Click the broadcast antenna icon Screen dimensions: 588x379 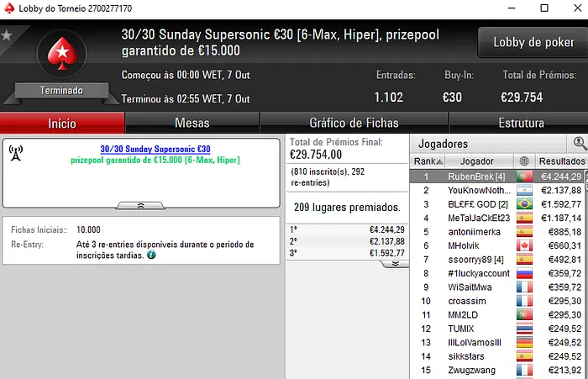(16, 153)
